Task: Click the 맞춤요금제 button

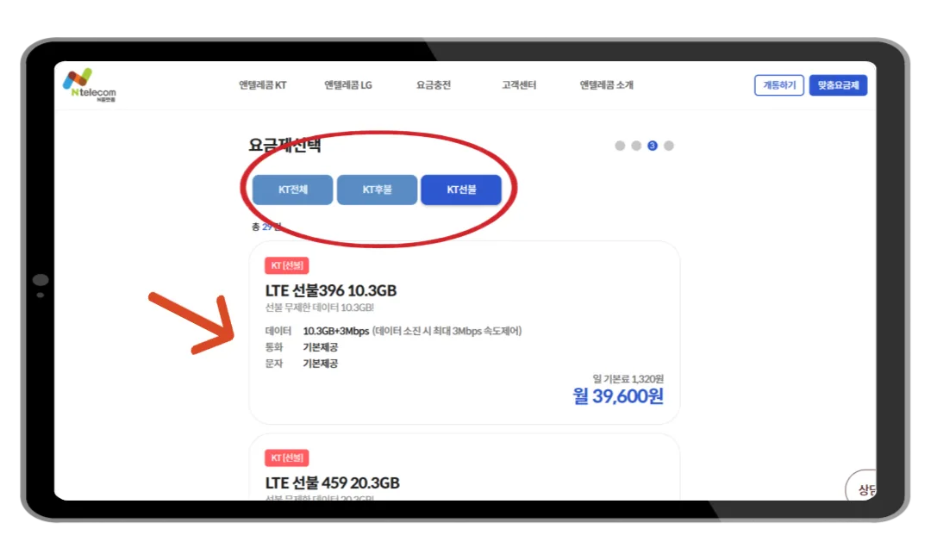Action: click(x=838, y=85)
